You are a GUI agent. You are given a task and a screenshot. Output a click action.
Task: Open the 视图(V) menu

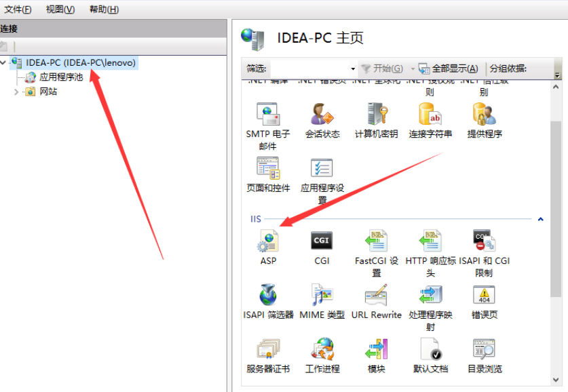point(60,9)
